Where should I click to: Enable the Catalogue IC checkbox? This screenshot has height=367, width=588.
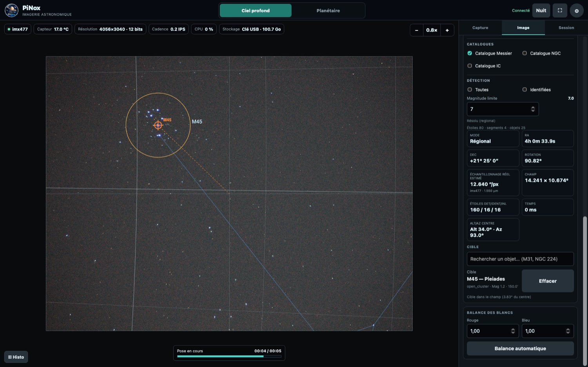click(470, 66)
